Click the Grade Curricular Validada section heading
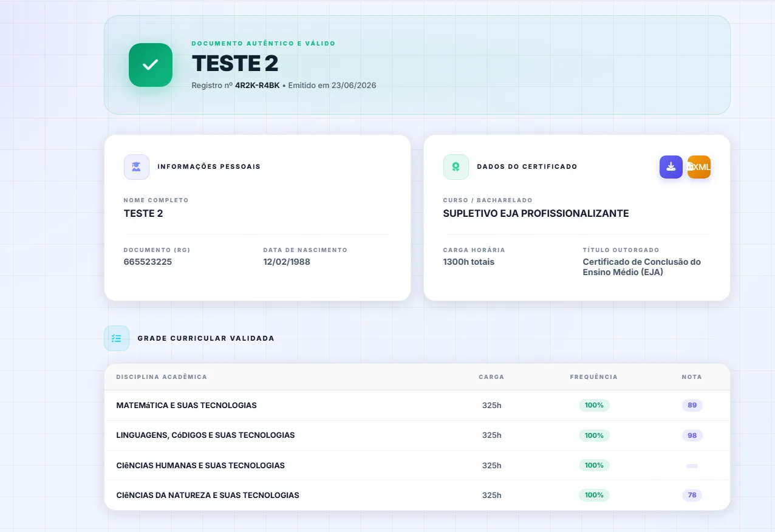Viewport: 775px width, 532px height. coord(206,338)
